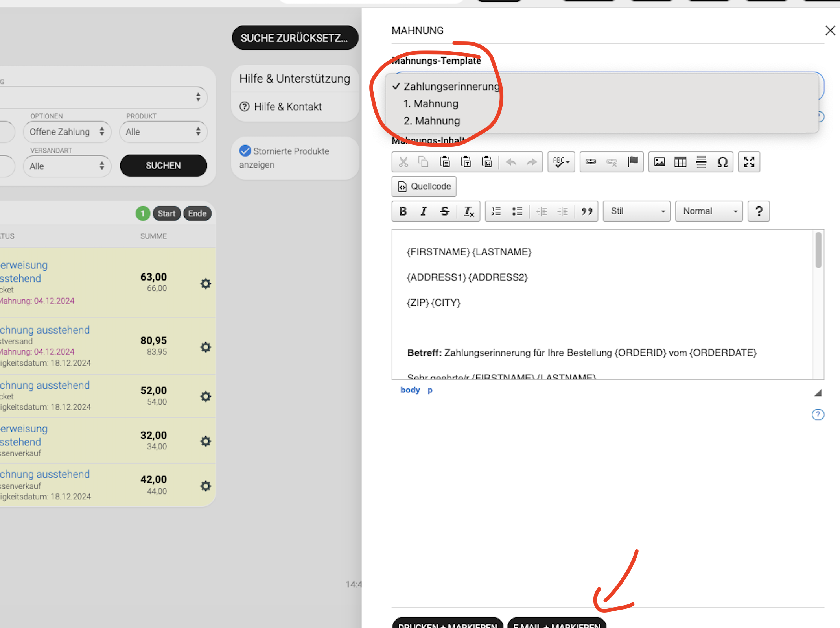The height and width of the screenshot is (628, 840).
Task: Open the Normal paragraph format dropdown
Action: [709, 211]
